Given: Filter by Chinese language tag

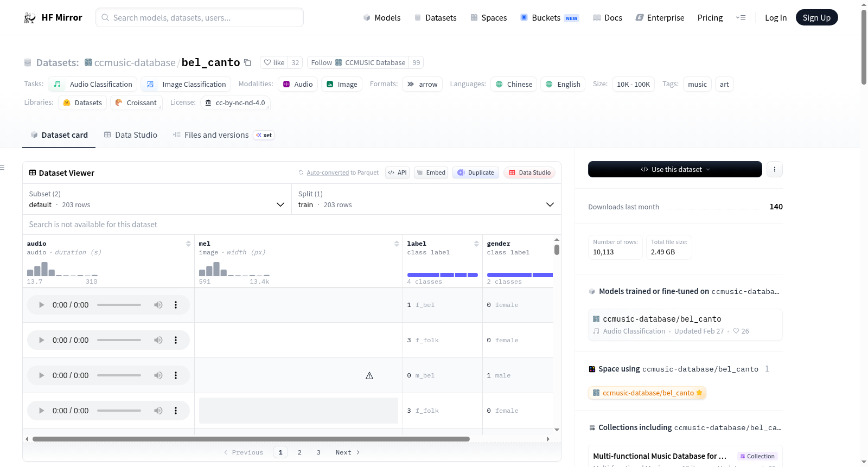Looking at the screenshot, I should click(514, 84).
